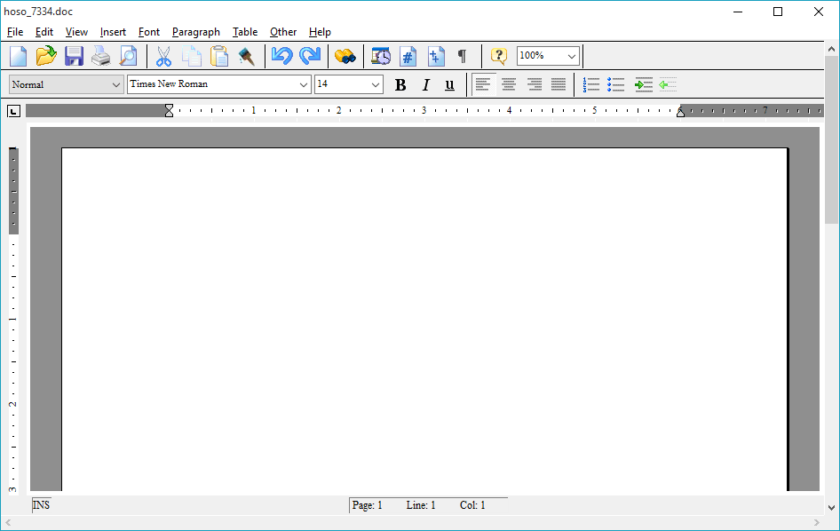Expand the font size 14 dropdown

tap(375, 85)
